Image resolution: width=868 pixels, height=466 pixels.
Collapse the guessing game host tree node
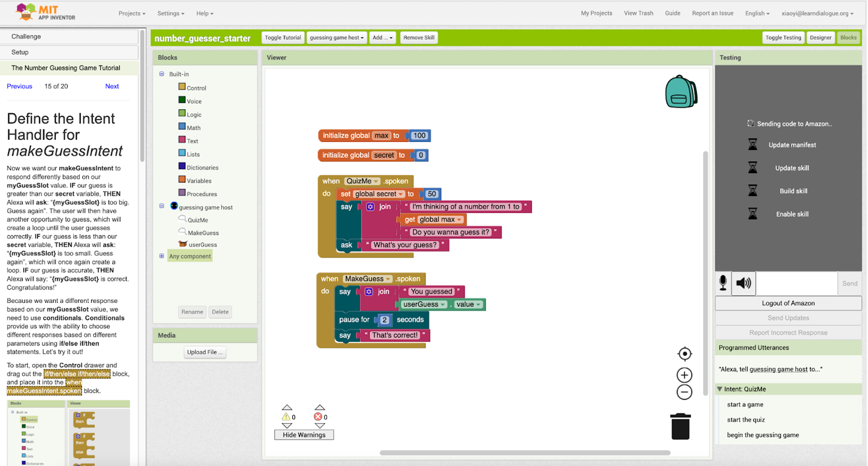tap(162, 206)
